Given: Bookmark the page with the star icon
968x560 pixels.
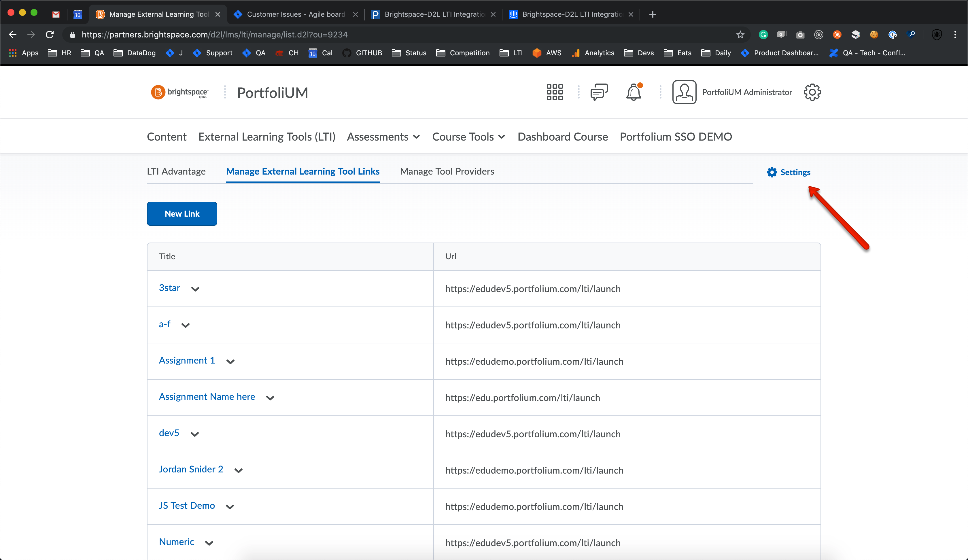Looking at the screenshot, I should 740,35.
